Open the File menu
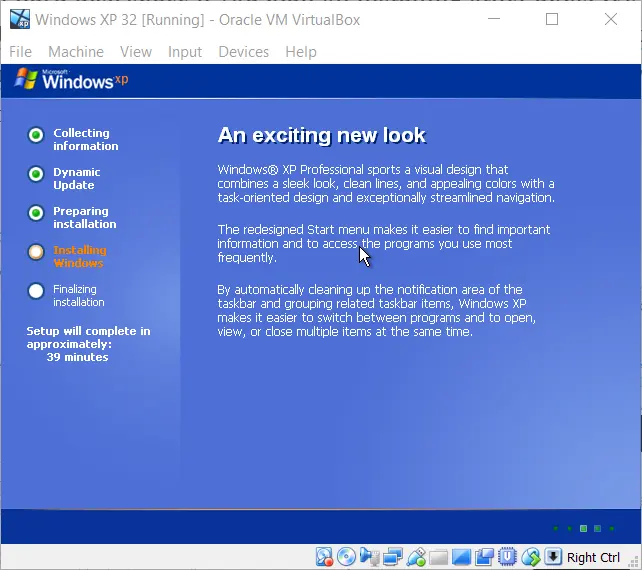Viewport: 642px width, 570px height. click(20, 52)
